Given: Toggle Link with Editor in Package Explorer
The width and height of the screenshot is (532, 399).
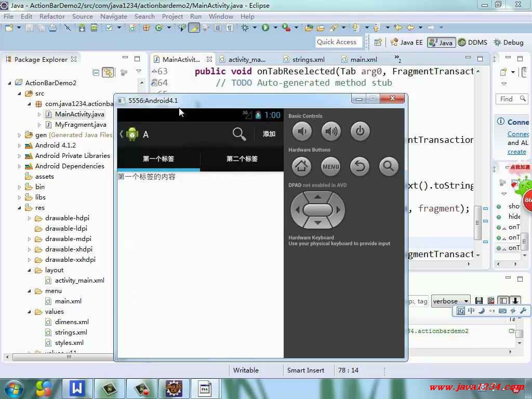Looking at the screenshot, I should click(x=108, y=72).
